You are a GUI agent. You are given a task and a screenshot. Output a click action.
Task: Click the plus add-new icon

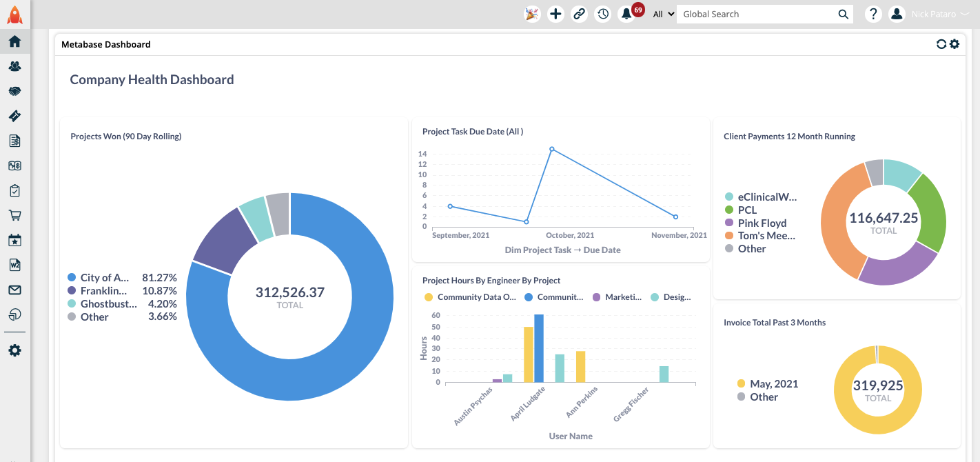(555, 14)
